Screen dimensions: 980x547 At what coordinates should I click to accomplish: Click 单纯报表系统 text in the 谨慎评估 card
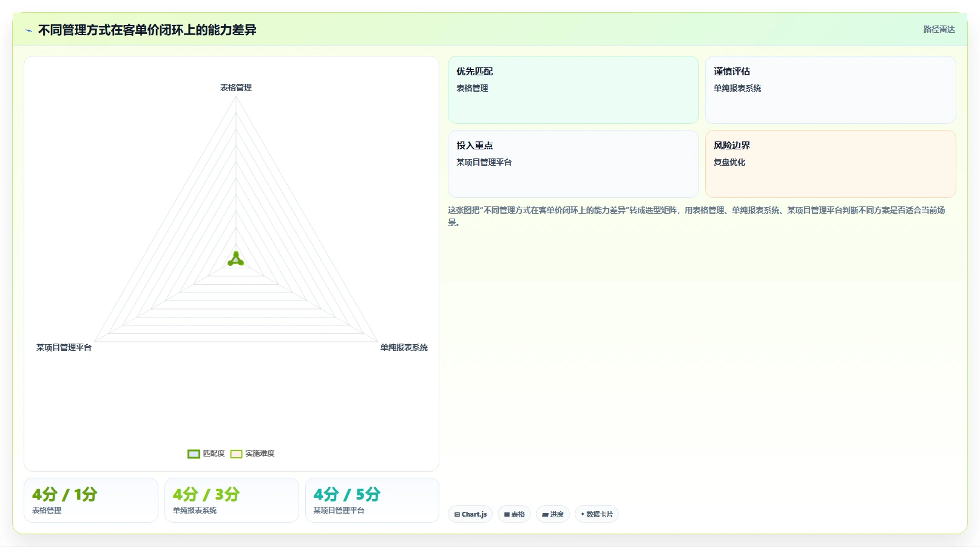(x=737, y=88)
